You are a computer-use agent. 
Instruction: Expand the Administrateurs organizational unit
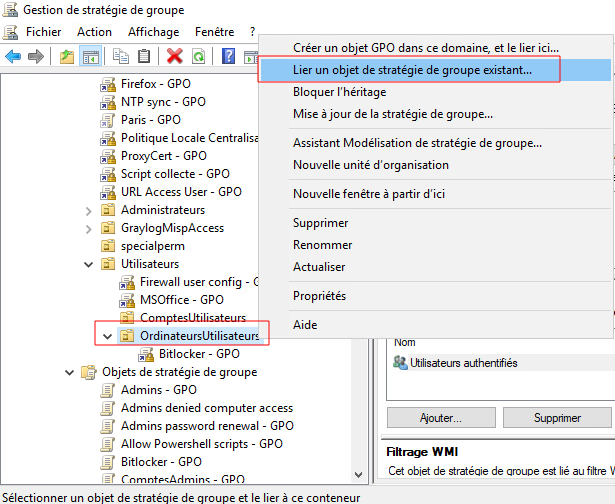click(x=88, y=210)
